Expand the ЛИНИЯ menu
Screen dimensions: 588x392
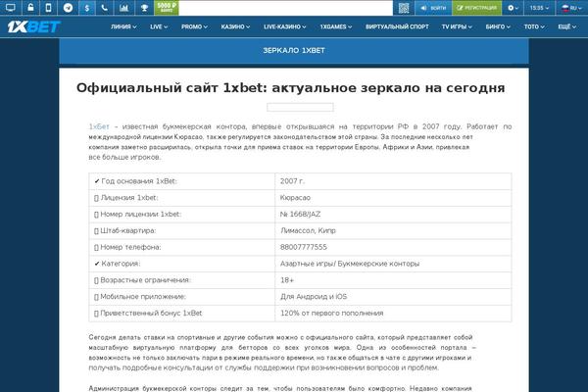123,26
